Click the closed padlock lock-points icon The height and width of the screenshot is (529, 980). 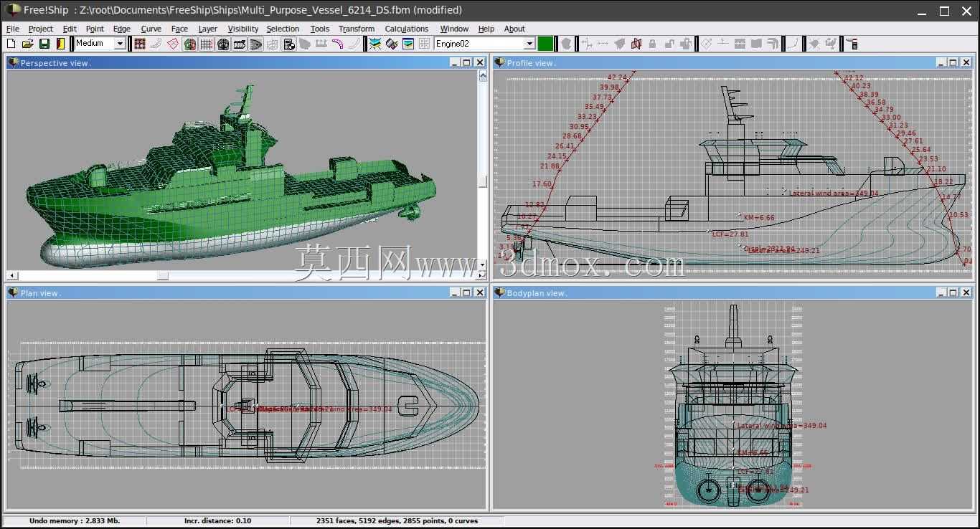click(x=652, y=44)
